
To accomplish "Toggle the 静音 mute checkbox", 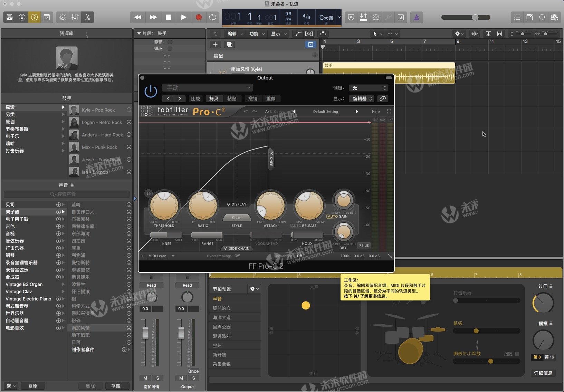I will tap(170, 42).
